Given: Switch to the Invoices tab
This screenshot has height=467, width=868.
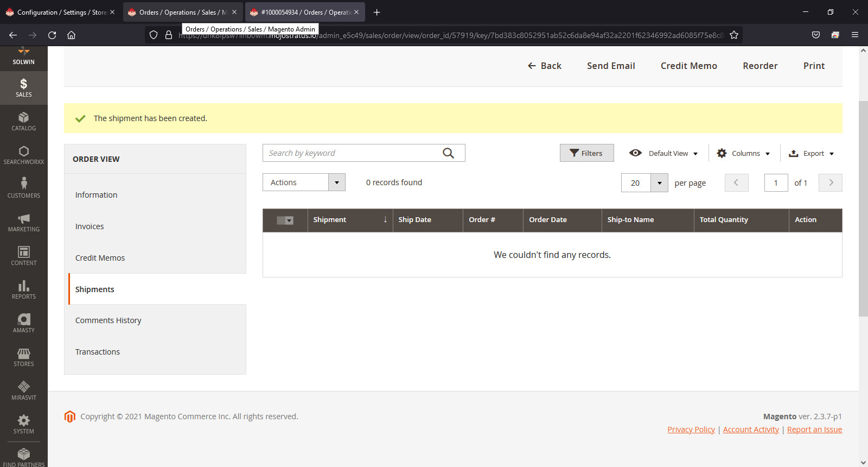Looking at the screenshot, I should [x=90, y=226].
